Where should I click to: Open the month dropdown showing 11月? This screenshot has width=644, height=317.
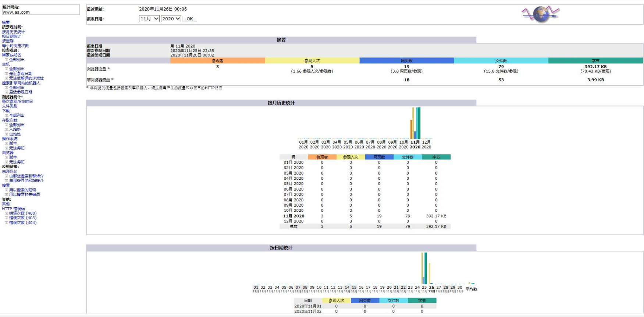point(149,19)
